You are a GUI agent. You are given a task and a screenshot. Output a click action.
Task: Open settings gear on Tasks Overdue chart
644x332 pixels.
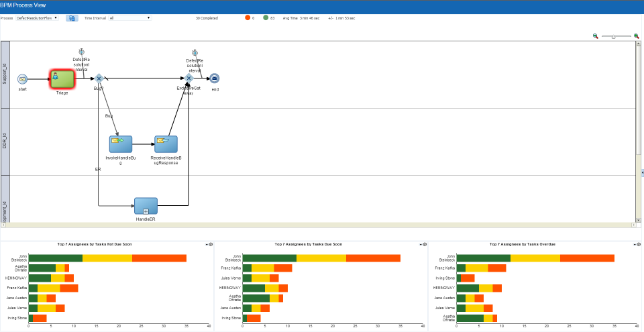coord(639,244)
